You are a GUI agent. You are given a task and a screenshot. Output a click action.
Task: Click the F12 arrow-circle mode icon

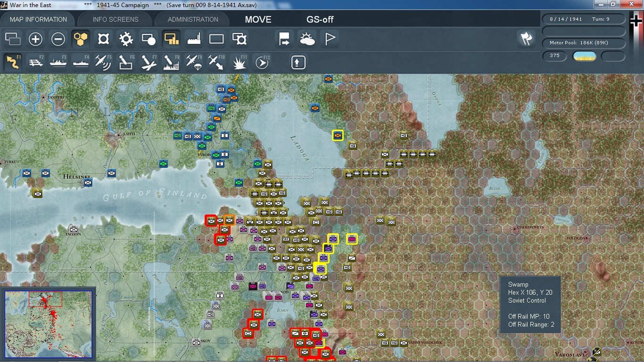coord(262,62)
